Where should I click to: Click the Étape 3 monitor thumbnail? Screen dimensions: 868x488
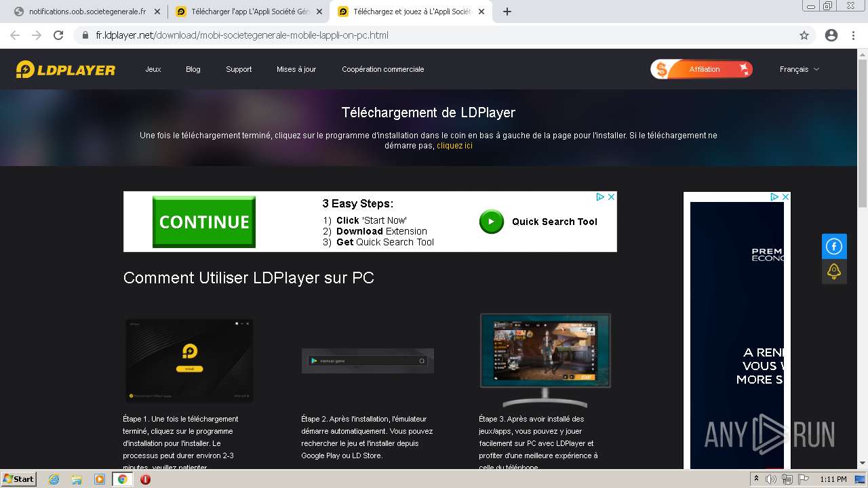pos(545,359)
